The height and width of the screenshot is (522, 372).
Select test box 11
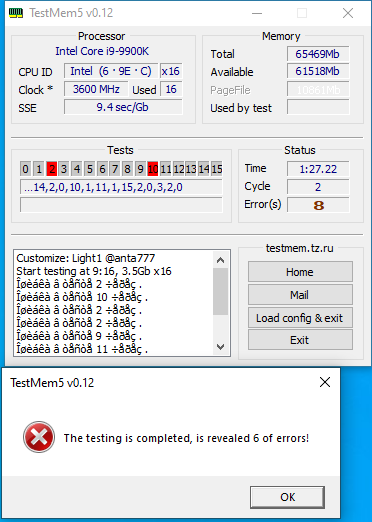click(166, 169)
